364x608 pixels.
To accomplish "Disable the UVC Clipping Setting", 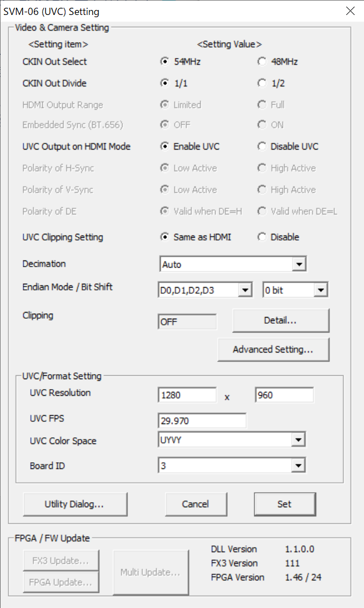I will click(262, 237).
